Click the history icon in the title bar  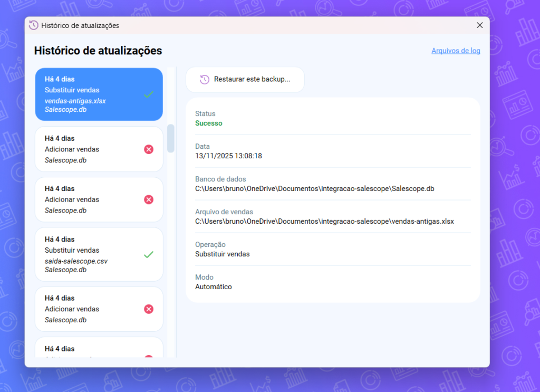pos(34,25)
